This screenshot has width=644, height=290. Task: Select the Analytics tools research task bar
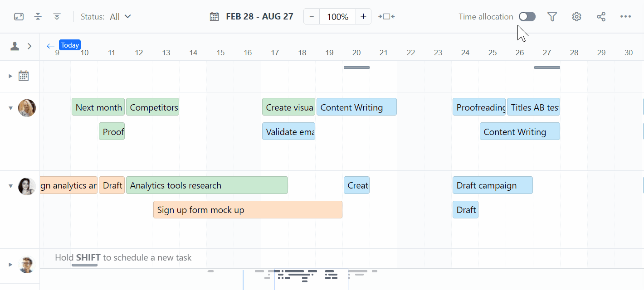(207, 185)
